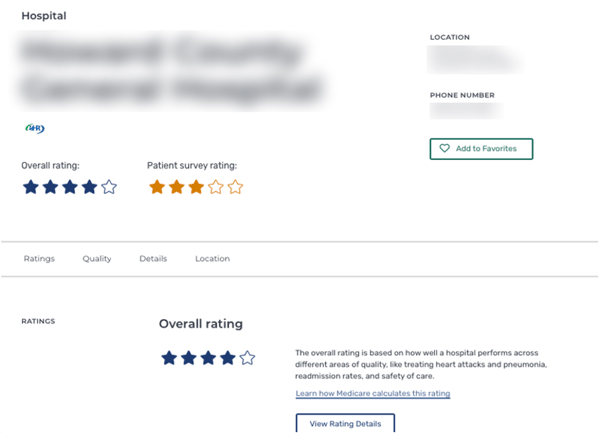Select the Details tab
Viewport: 600px width, 434px height.
tap(153, 259)
